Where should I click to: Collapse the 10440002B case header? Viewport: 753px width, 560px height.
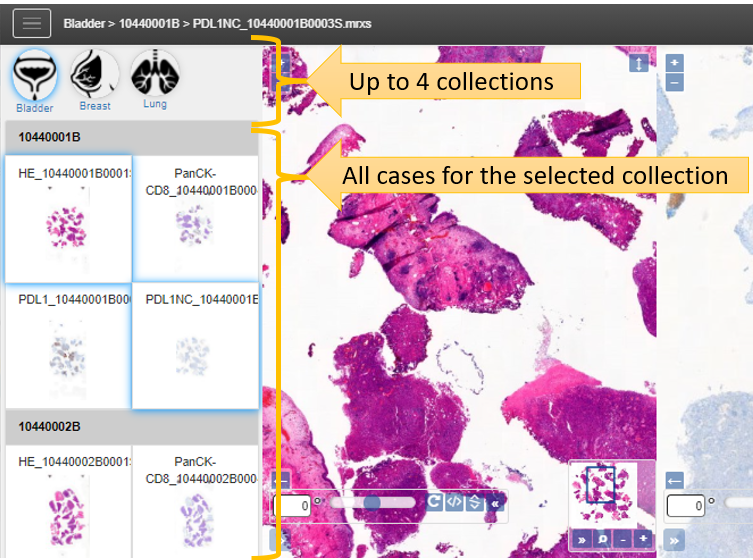(x=131, y=426)
